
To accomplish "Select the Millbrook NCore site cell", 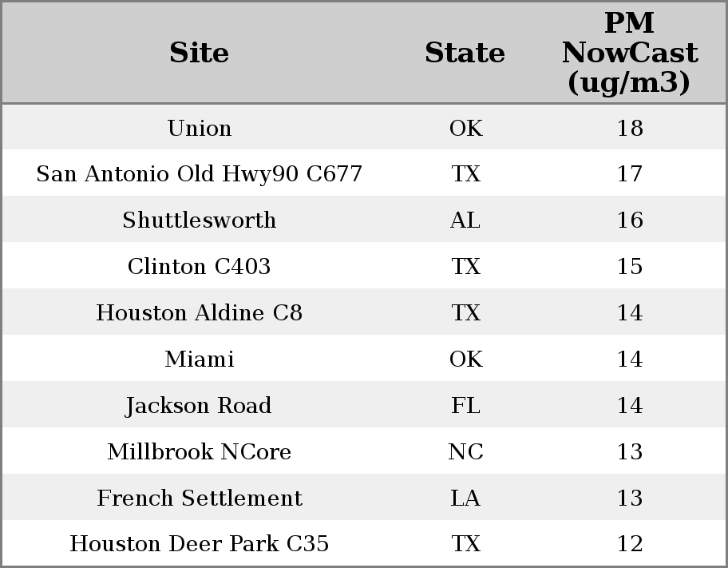I will click(200, 451).
